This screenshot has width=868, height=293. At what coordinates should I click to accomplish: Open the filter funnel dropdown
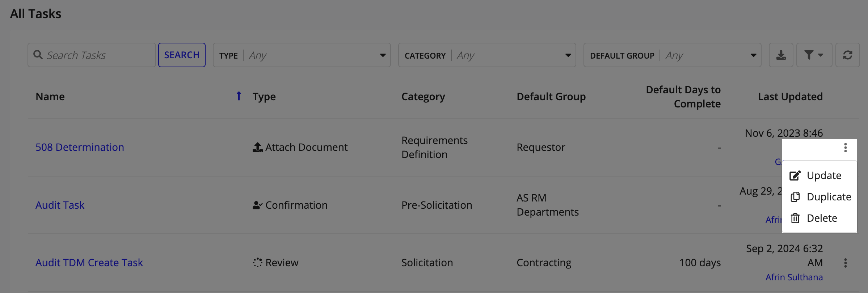(x=814, y=55)
